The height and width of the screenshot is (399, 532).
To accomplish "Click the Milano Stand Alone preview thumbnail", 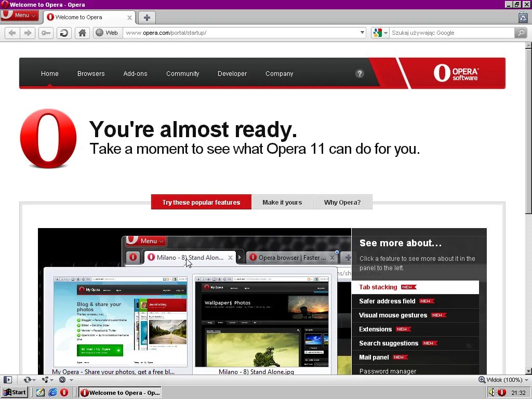I will 262,322.
